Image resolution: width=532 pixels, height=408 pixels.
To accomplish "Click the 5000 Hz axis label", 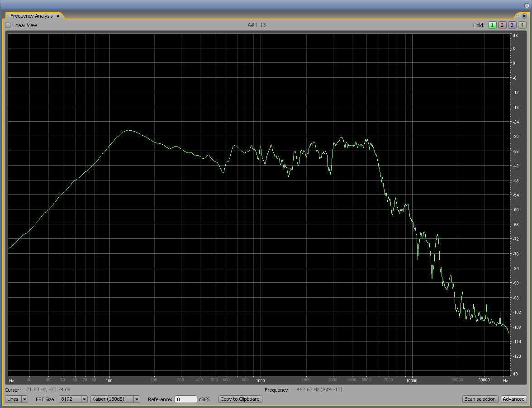I will coord(366,380).
